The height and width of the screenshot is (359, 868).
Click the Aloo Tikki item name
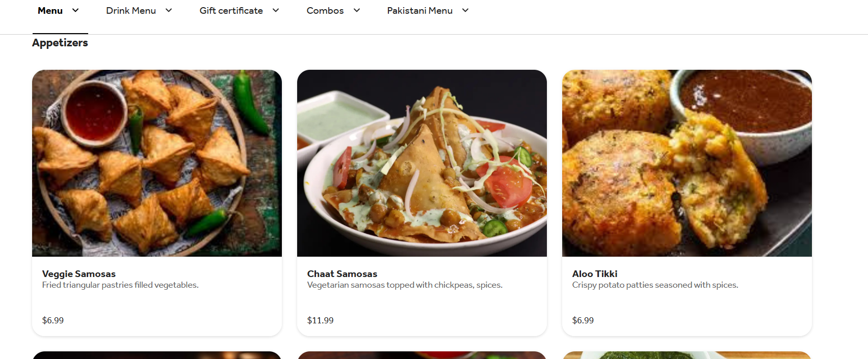[594, 273]
